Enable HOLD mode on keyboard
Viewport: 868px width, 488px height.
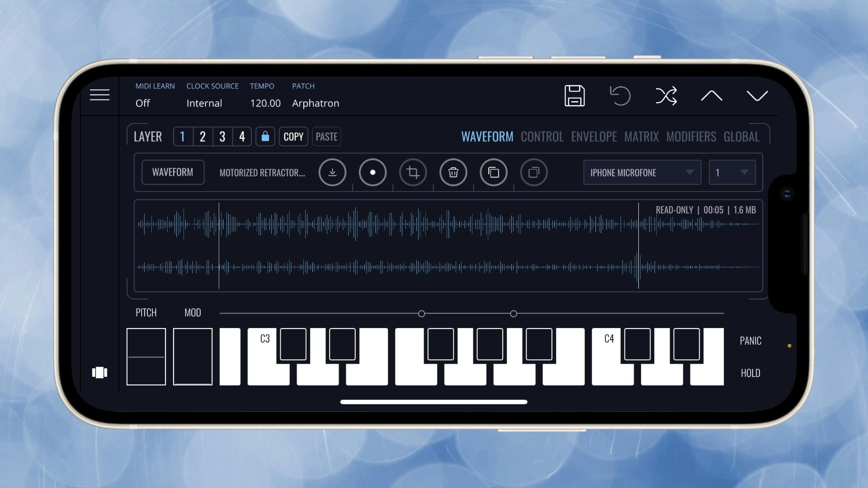750,372
